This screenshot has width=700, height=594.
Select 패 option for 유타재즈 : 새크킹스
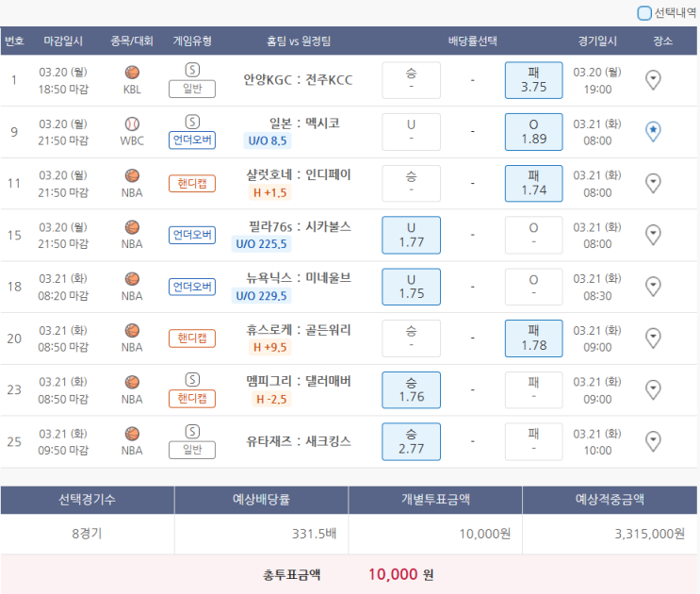coord(533,441)
